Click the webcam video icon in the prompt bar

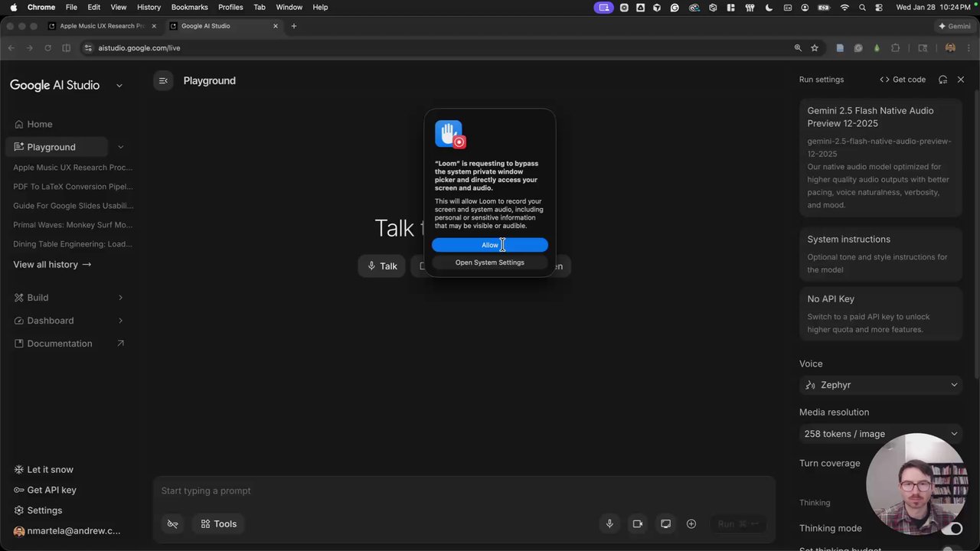tap(637, 524)
